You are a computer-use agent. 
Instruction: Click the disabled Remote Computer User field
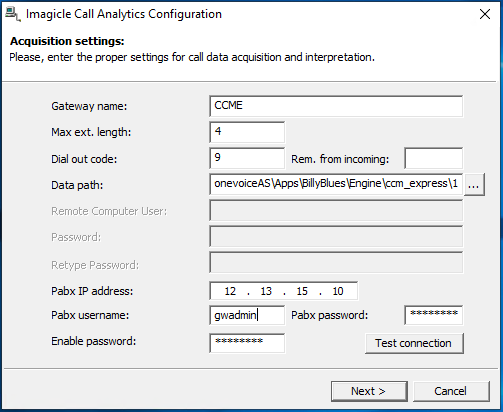(x=336, y=210)
